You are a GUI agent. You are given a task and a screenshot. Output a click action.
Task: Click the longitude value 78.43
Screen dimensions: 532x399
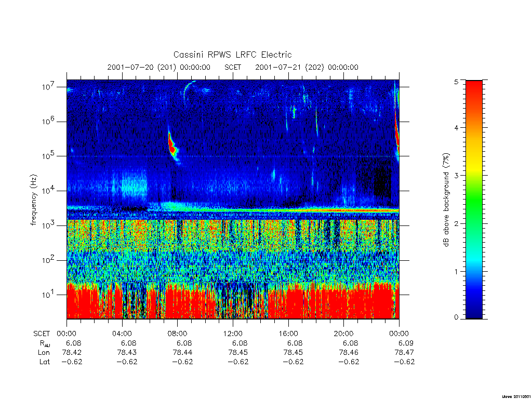[x=127, y=353]
